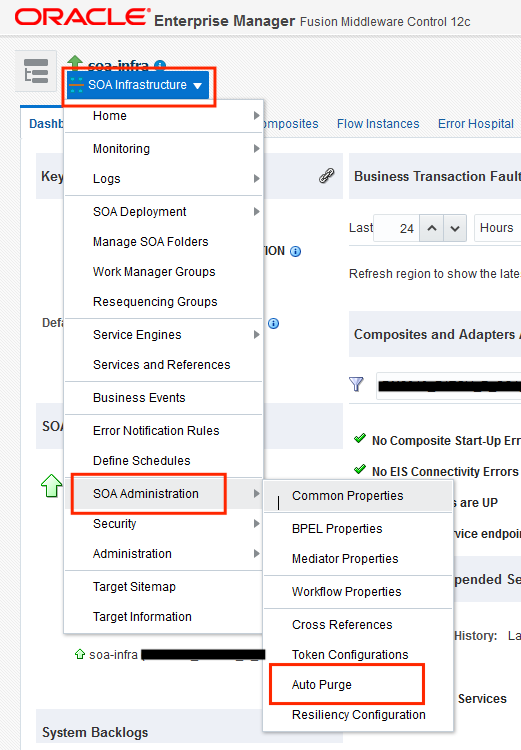Screen dimensions: 521x750
Task: Select Define Schedules menu item
Action: pos(163,461)
